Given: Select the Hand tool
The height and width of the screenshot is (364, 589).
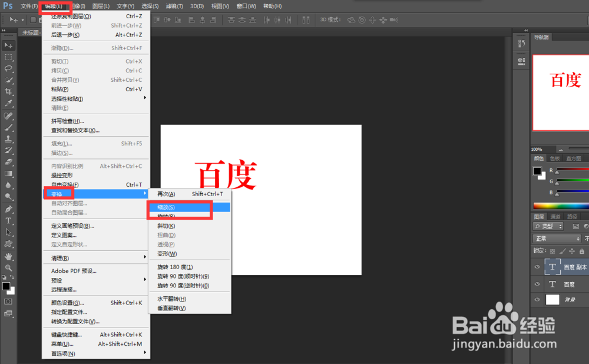Looking at the screenshot, I should coord(8,257).
